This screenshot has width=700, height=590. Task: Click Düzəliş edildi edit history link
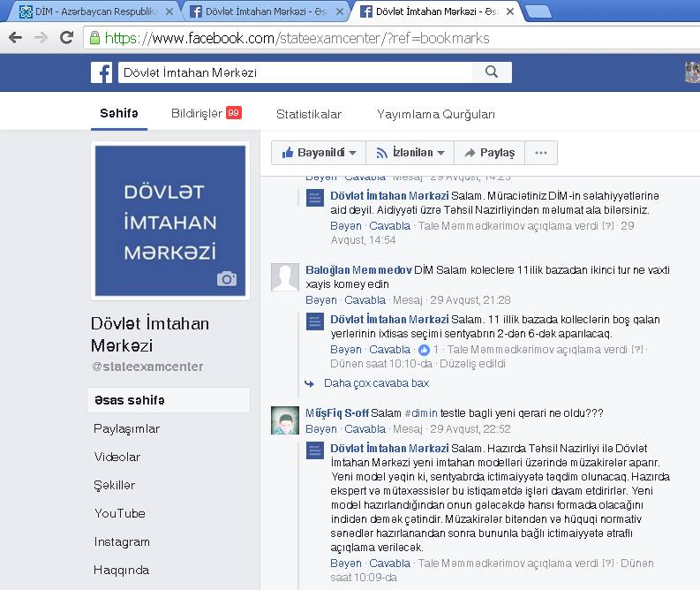473,364
